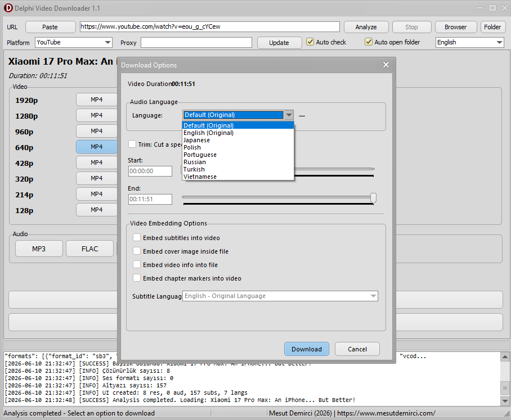Maximize the Delphi Video Downloader window
Viewport: 511px width, 420px height.
(492, 8)
